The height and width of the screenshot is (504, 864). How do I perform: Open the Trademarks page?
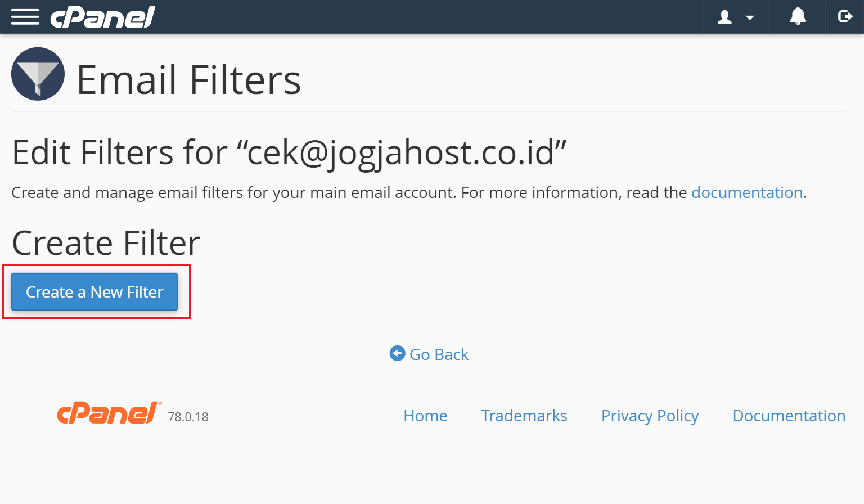[524, 416]
